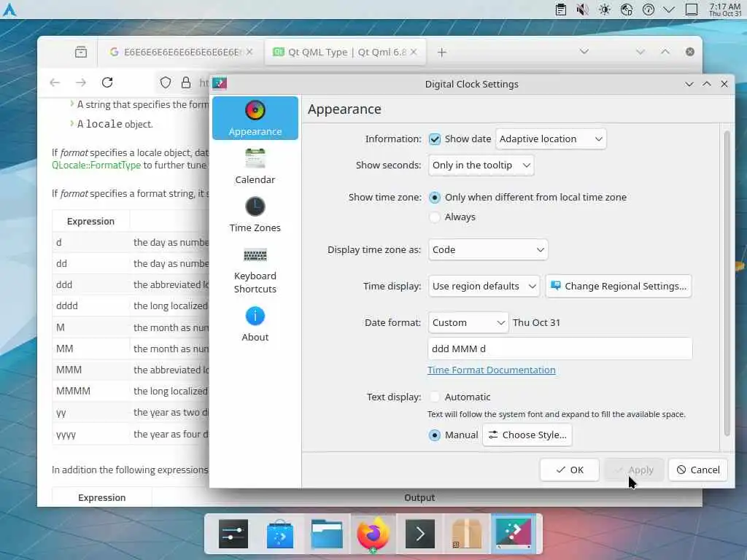Open Display time zone as Code dropdown

click(x=488, y=249)
